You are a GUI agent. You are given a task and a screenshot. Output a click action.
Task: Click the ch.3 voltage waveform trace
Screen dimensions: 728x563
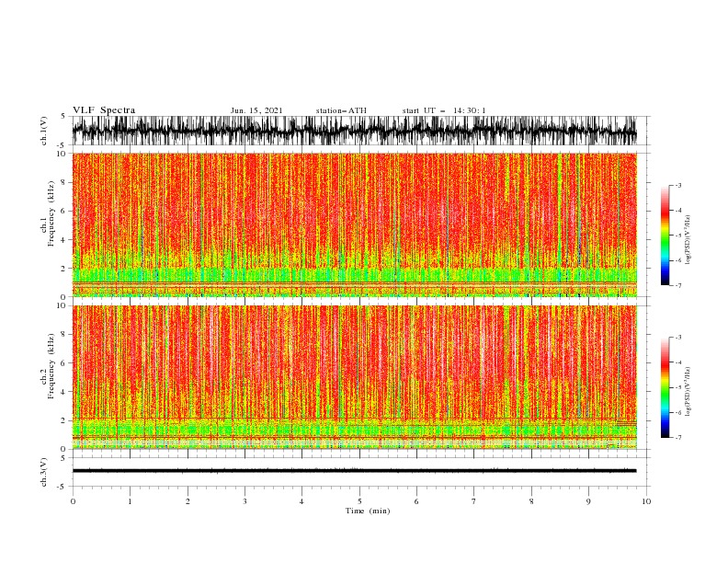(x=354, y=471)
